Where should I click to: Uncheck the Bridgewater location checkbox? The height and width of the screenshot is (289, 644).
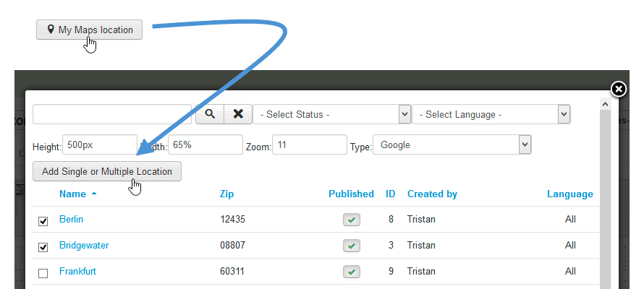[x=43, y=246]
